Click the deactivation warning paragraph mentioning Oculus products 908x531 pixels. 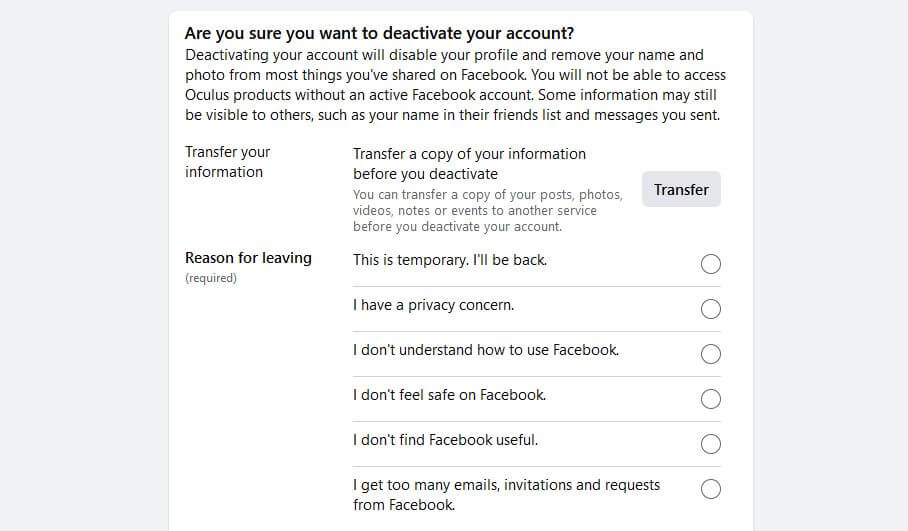point(455,85)
